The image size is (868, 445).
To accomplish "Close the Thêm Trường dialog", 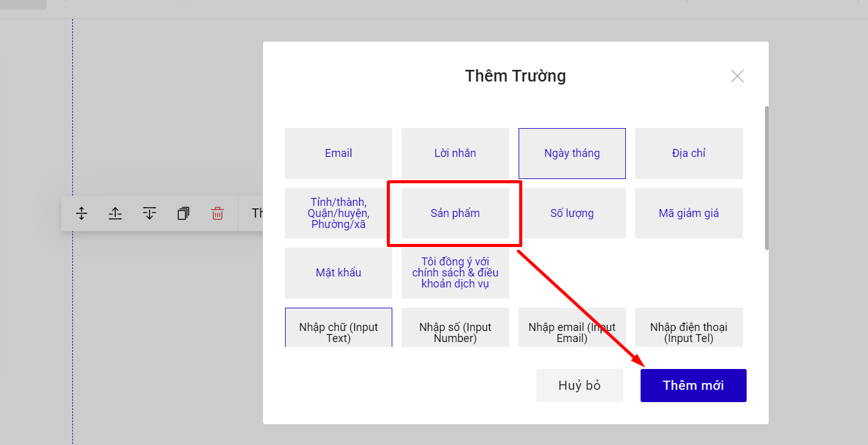I will click(737, 76).
